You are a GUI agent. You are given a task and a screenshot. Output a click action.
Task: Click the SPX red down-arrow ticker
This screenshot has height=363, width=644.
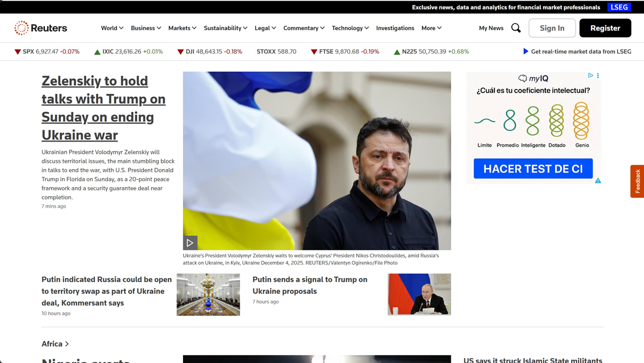(18, 52)
